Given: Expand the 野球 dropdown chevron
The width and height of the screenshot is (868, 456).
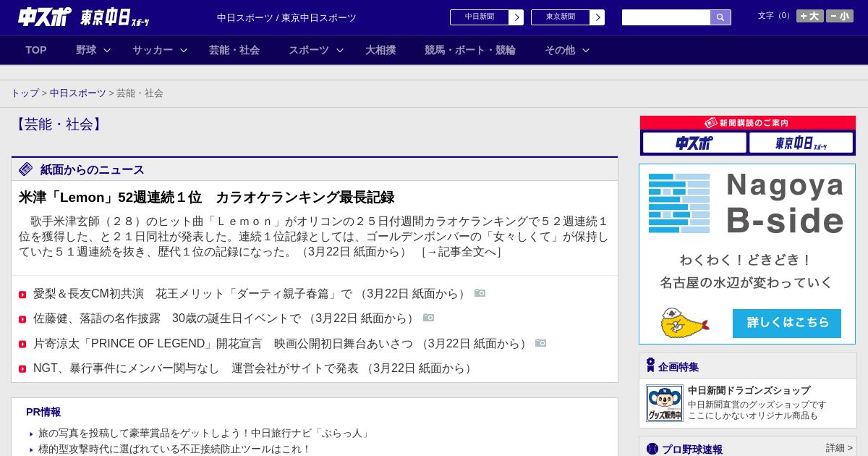Looking at the screenshot, I should click(x=107, y=50).
